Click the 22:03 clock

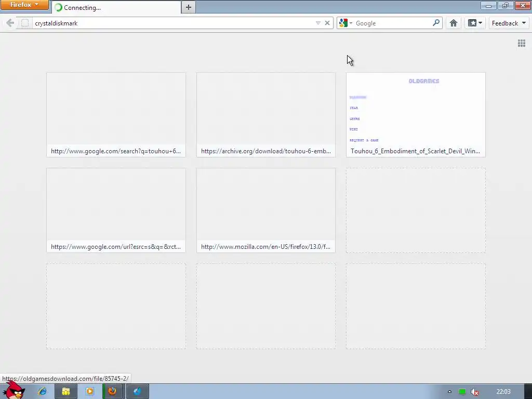pyautogui.click(x=503, y=392)
